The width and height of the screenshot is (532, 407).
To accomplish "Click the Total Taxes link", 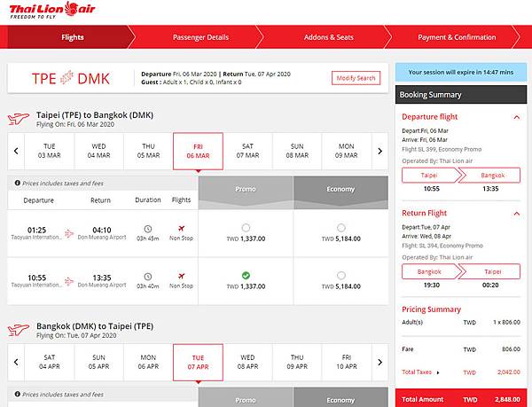I will pos(417,372).
